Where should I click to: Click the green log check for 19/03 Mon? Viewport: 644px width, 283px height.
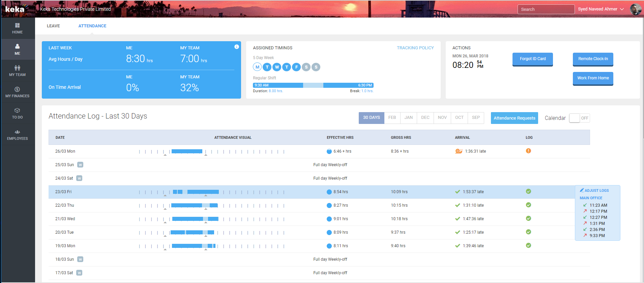click(528, 246)
